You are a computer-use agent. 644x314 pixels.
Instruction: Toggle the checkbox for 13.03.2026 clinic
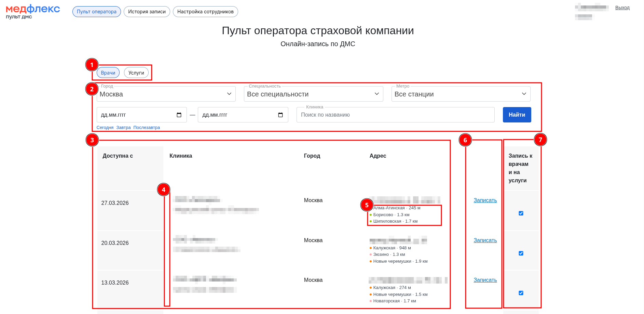pyautogui.click(x=521, y=293)
